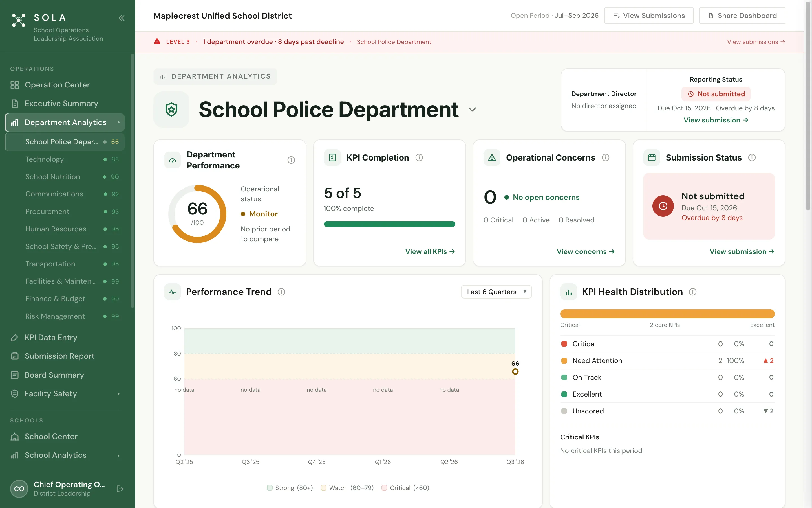This screenshot has width=812, height=508.
Task: Click the Q3 '26 data point marked 66
Action: [515, 372]
